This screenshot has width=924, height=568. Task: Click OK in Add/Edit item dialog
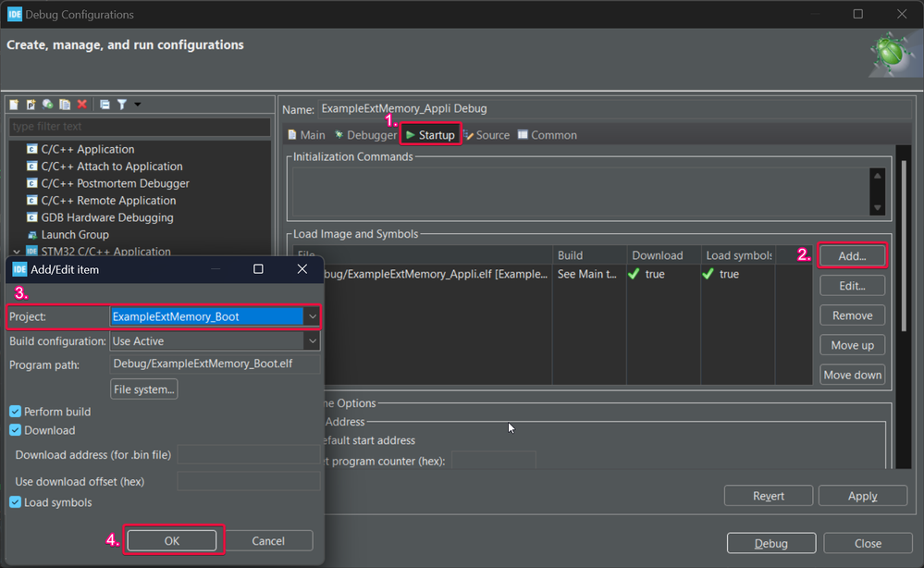coord(172,540)
